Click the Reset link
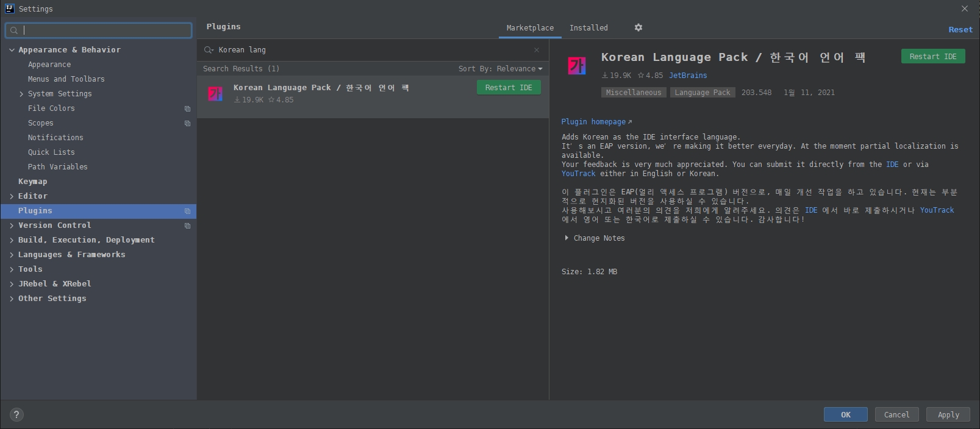Screen dimensions: 980x429 (960, 30)
